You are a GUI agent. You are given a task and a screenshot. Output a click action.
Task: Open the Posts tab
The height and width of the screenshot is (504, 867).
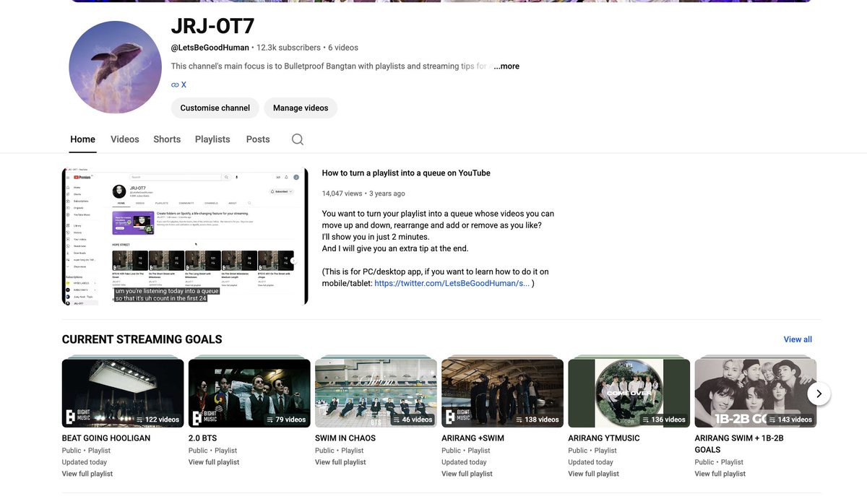(258, 139)
